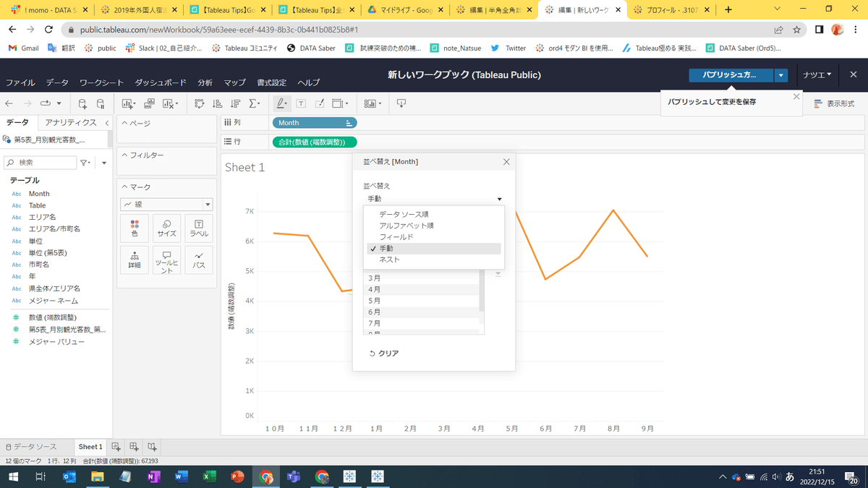868x488 pixels.
Task: Click the pause auto updates icon
Action: point(101,103)
